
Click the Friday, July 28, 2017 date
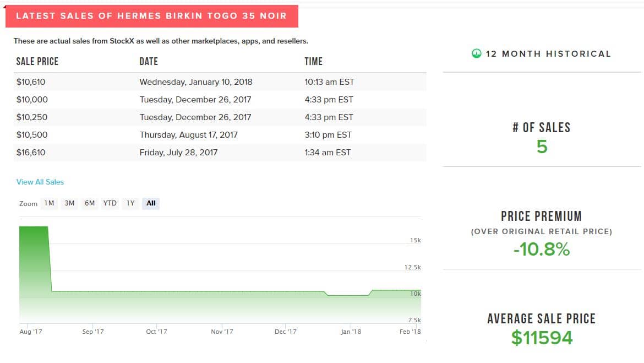(x=179, y=153)
